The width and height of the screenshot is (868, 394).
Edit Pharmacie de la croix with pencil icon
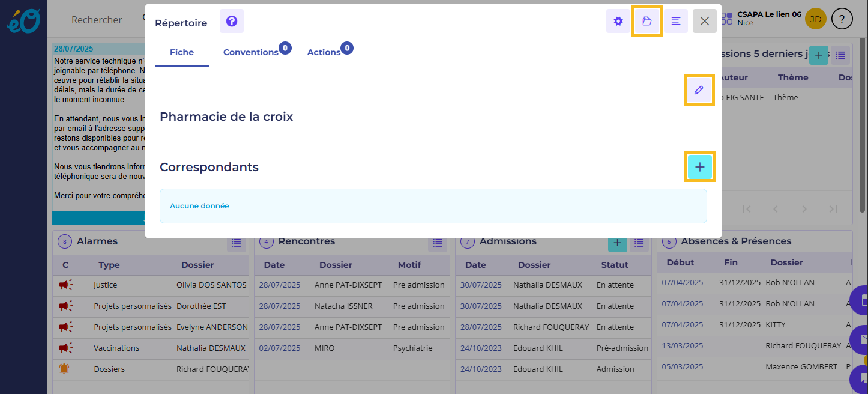click(x=699, y=90)
